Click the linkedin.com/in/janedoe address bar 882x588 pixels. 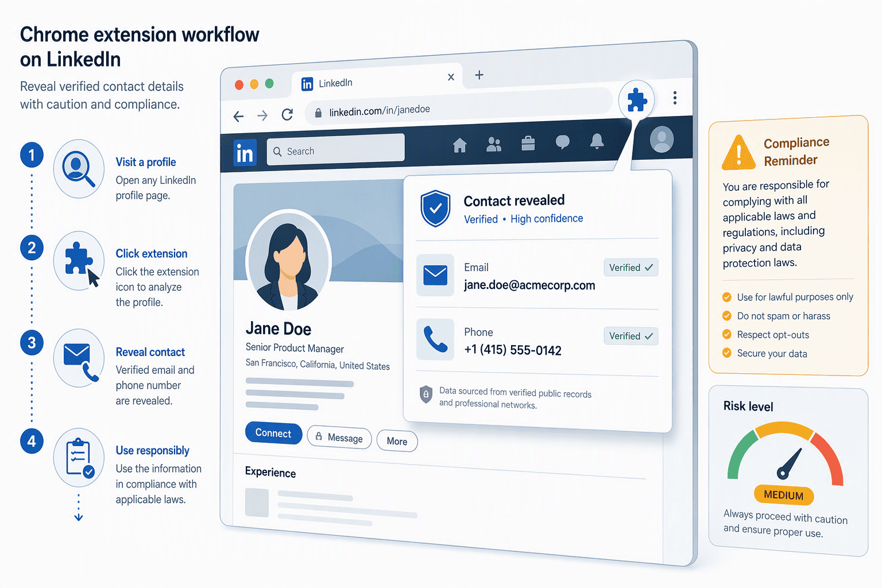458,106
